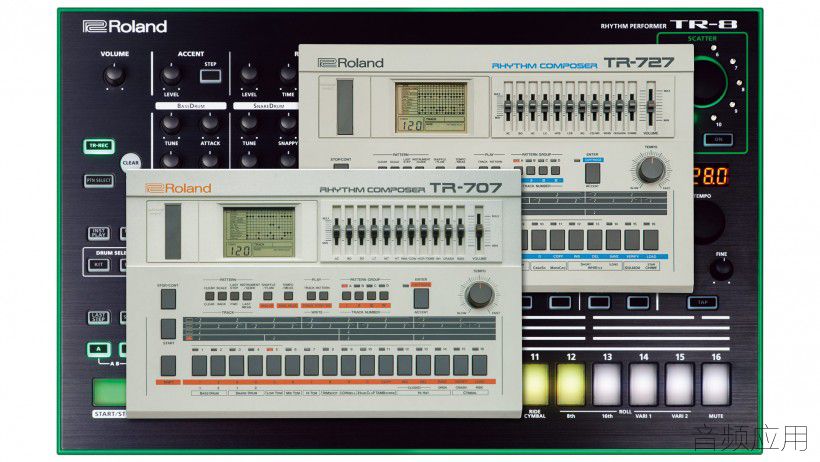The height and width of the screenshot is (462, 820).
Task: Push the TR-8 Accent Step button
Action: coord(210,76)
